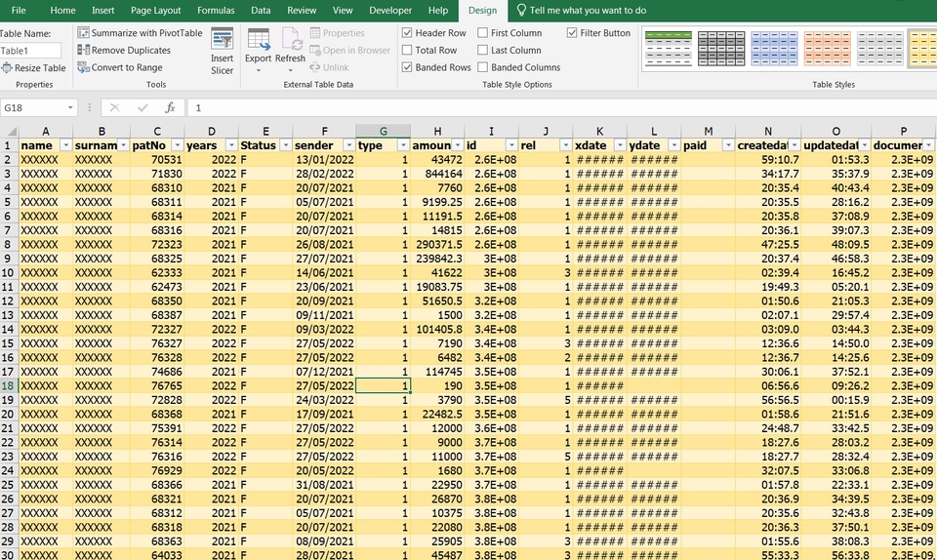937x560 pixels.
Task: Switch to the Data tab
Action: 261,10
